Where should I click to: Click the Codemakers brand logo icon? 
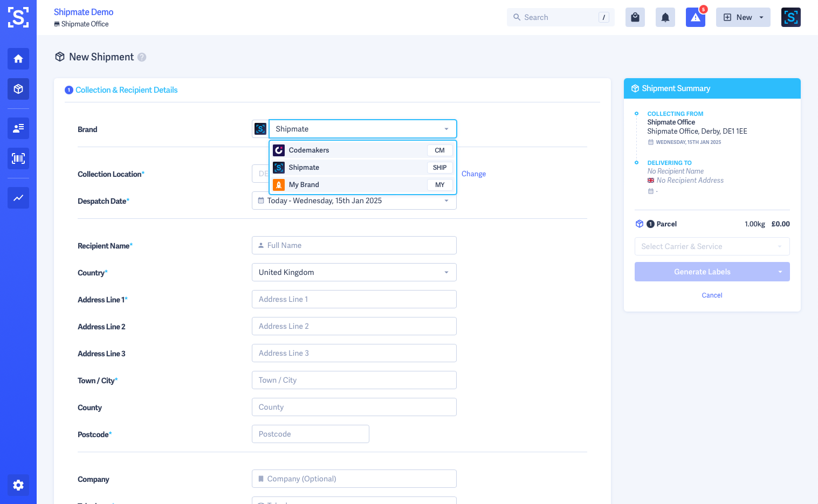point(279,150)
